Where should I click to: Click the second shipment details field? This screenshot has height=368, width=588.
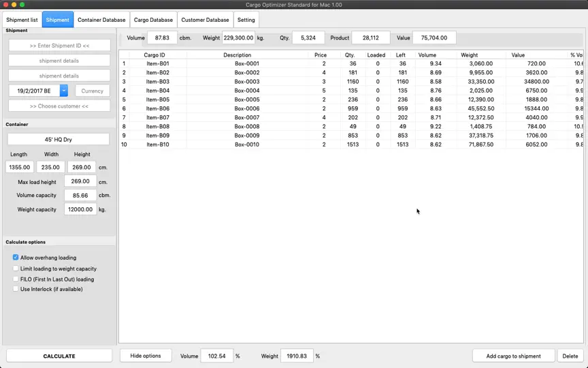[x=59, y=76]
